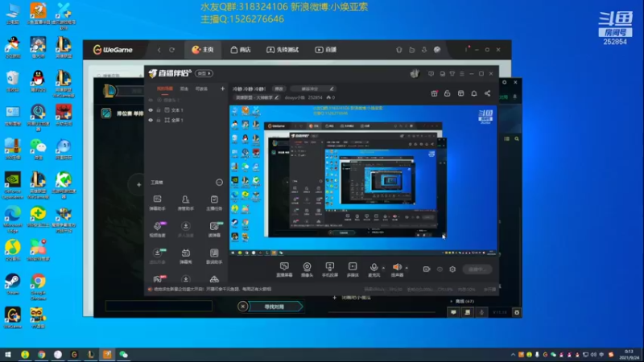Open the mode pill next to the app logo
644x362 pixels.
(204, 73)
